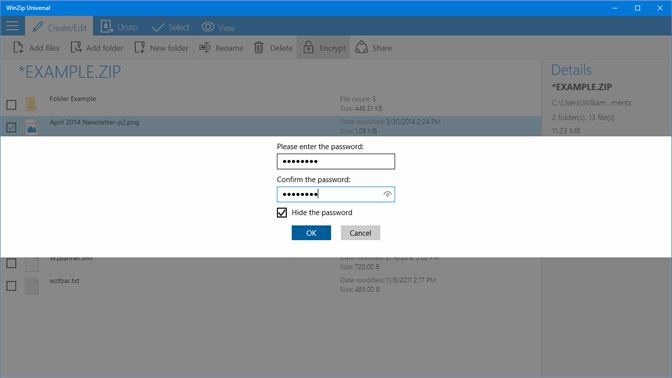The image size is (672, 378).
Task: Maximize the WinZip Universal window
Action: 637,8
